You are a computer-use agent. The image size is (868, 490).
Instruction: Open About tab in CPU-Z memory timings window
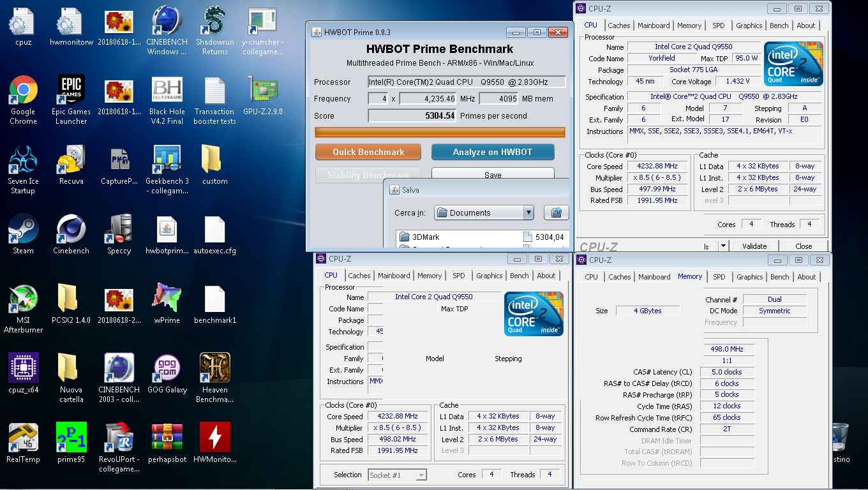point(806,277)
